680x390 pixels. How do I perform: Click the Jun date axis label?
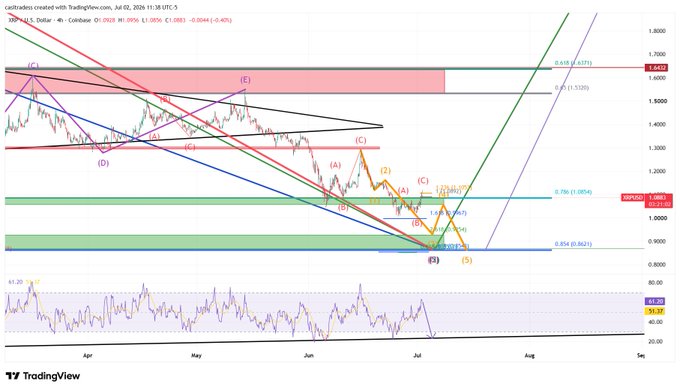(x=309, y=356)
